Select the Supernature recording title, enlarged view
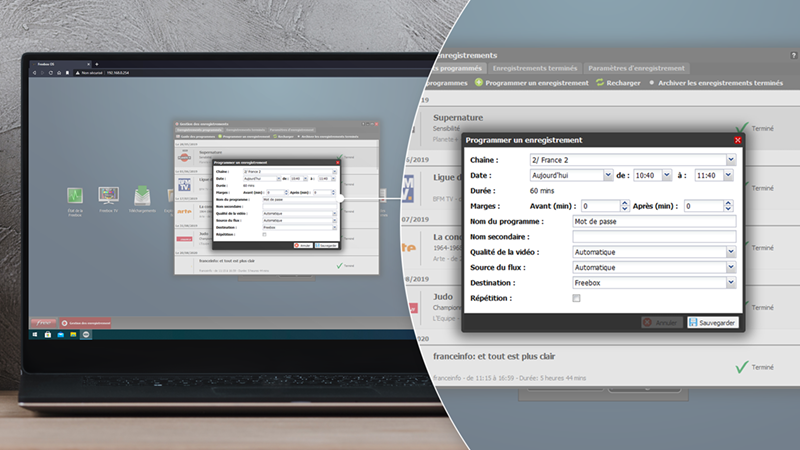 [458, 117]
